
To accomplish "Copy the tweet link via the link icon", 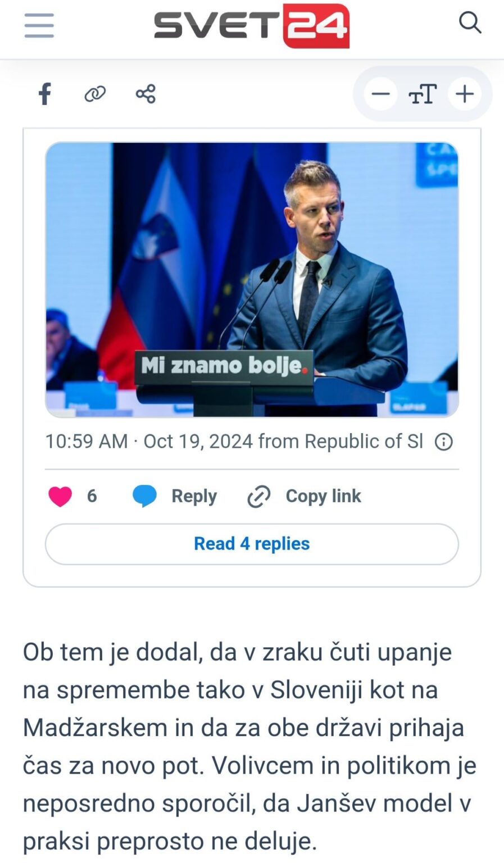I will 258,496.
